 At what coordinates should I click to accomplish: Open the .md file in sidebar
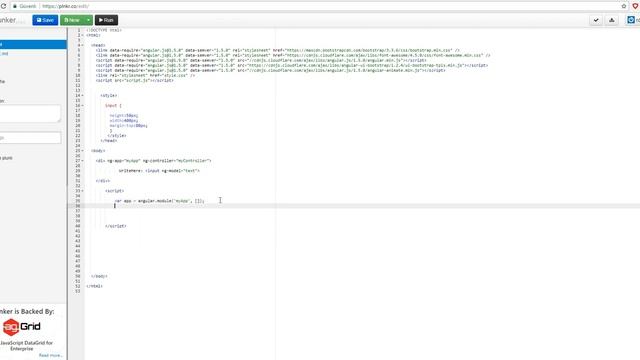(4, 54)
